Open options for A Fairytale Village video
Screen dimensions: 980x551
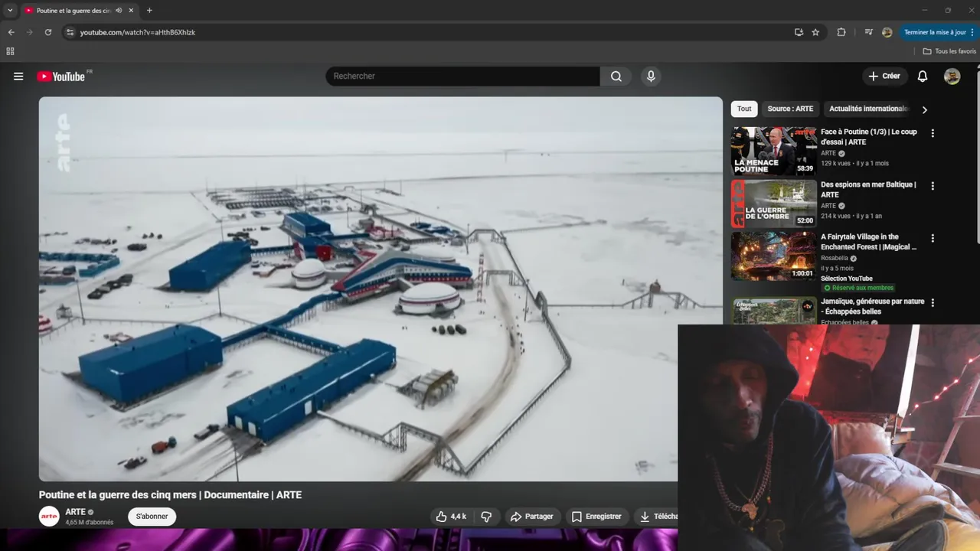point(933,238)
